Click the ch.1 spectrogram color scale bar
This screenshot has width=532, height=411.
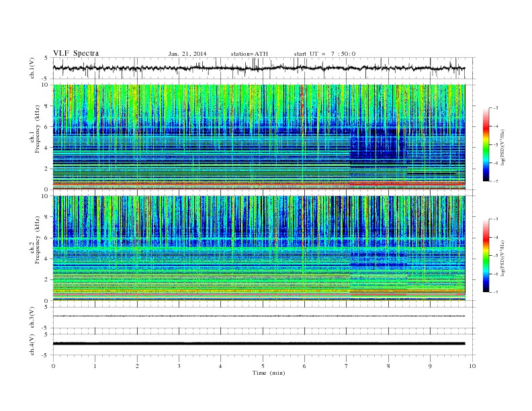(486, 145)
